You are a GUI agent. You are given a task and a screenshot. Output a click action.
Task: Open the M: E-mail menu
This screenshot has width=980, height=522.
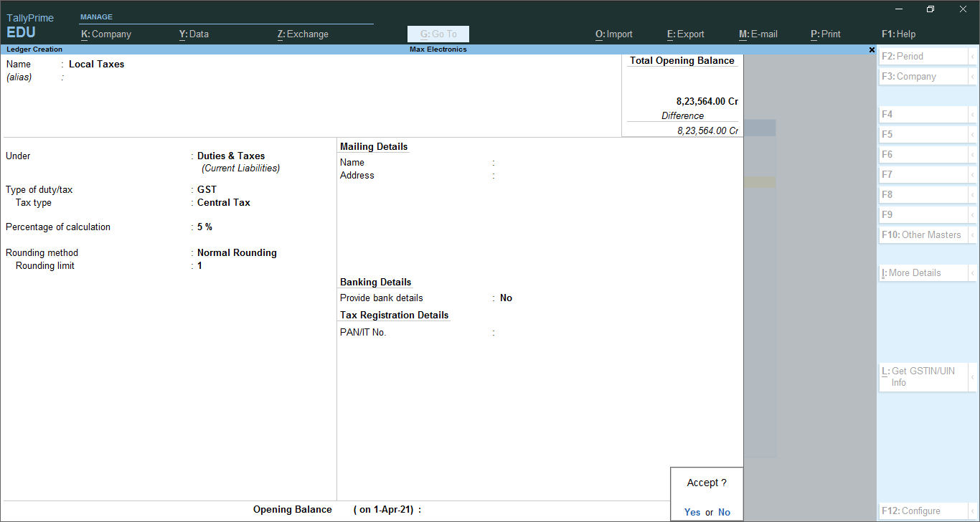(758, 34)
